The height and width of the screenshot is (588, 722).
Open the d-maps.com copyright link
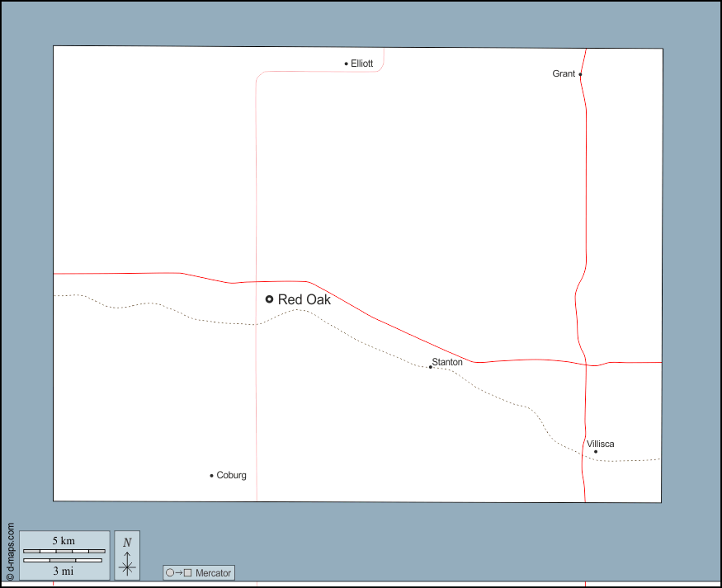pos(10,552)
